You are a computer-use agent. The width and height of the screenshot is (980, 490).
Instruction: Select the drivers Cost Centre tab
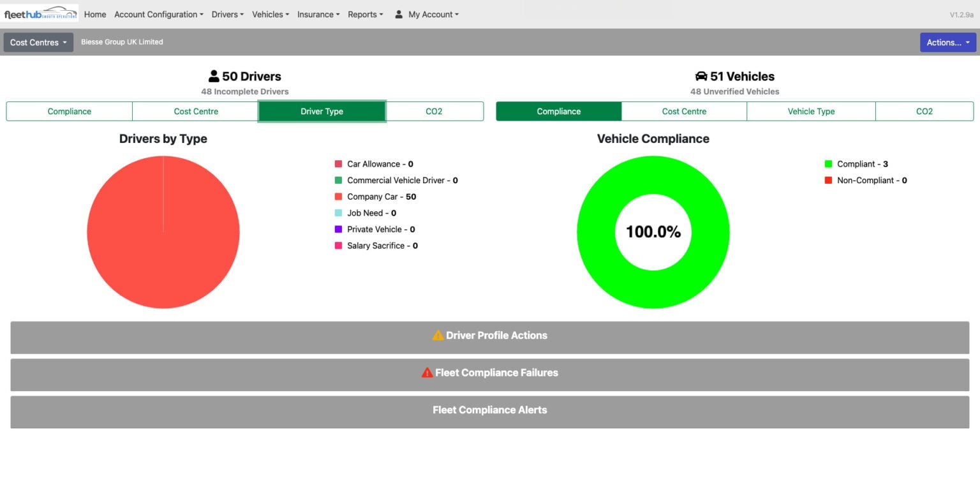(195, 111)
